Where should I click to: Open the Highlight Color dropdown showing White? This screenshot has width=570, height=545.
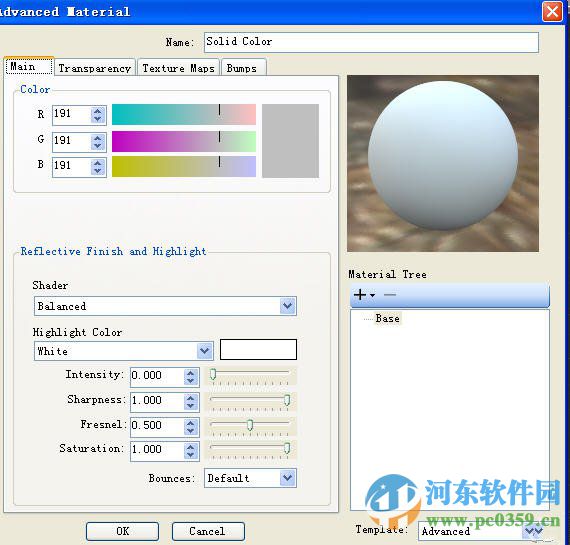pos(124,351)
